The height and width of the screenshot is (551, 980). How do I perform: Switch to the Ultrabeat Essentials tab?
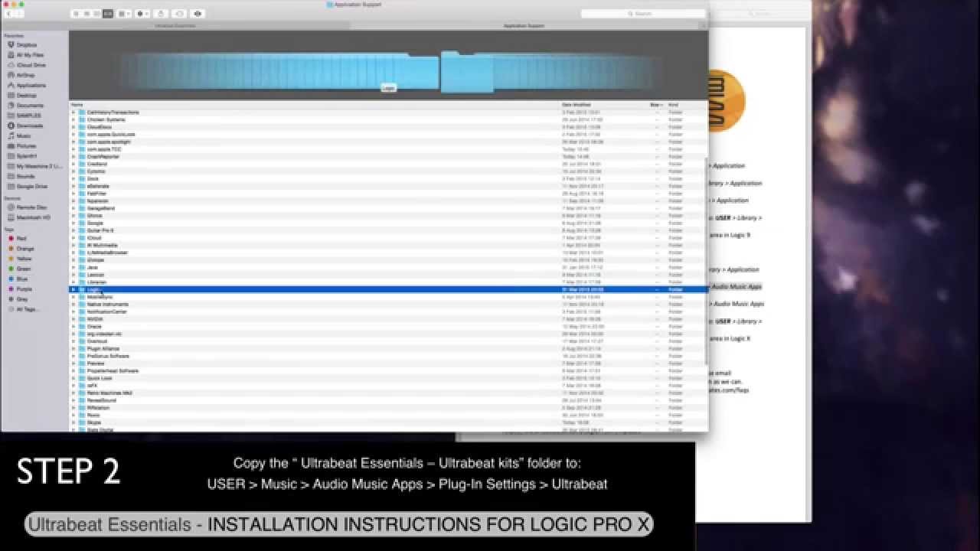click(x=175, y=26)
